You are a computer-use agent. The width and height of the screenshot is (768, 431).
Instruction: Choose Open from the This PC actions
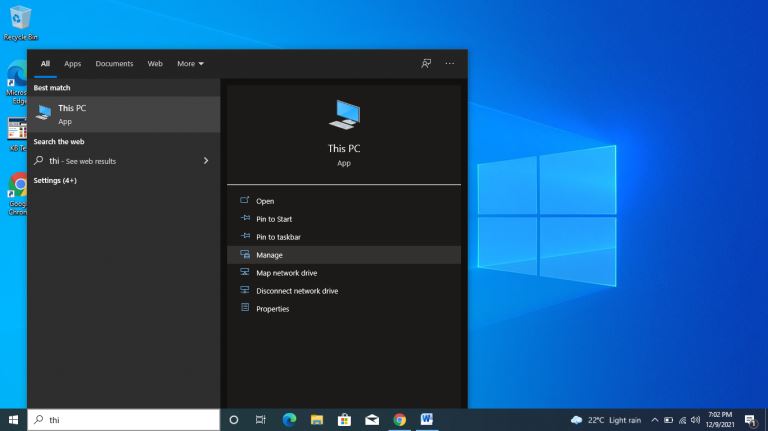pyautogui.click(x=344, y=201)
